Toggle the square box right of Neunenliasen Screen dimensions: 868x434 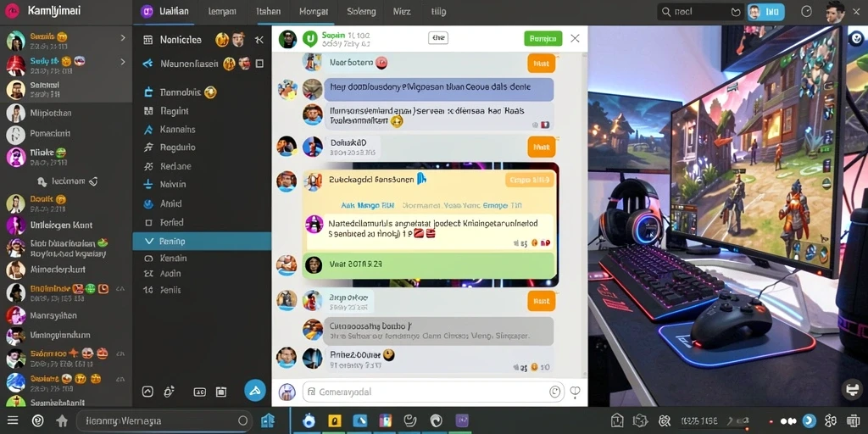259,64
